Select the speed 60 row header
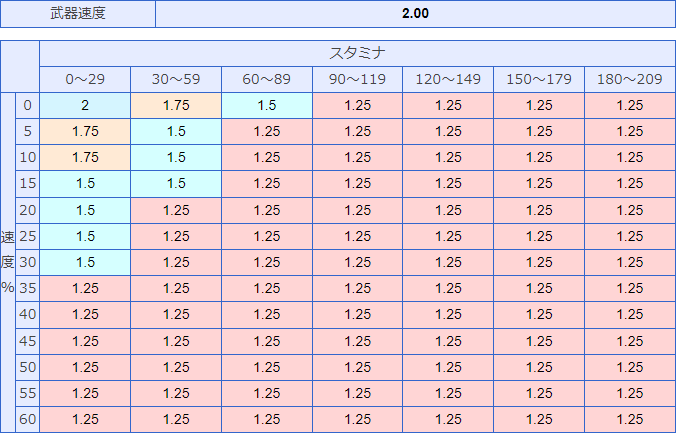This screenshot has width=676, height=433. tap(28, 419)
